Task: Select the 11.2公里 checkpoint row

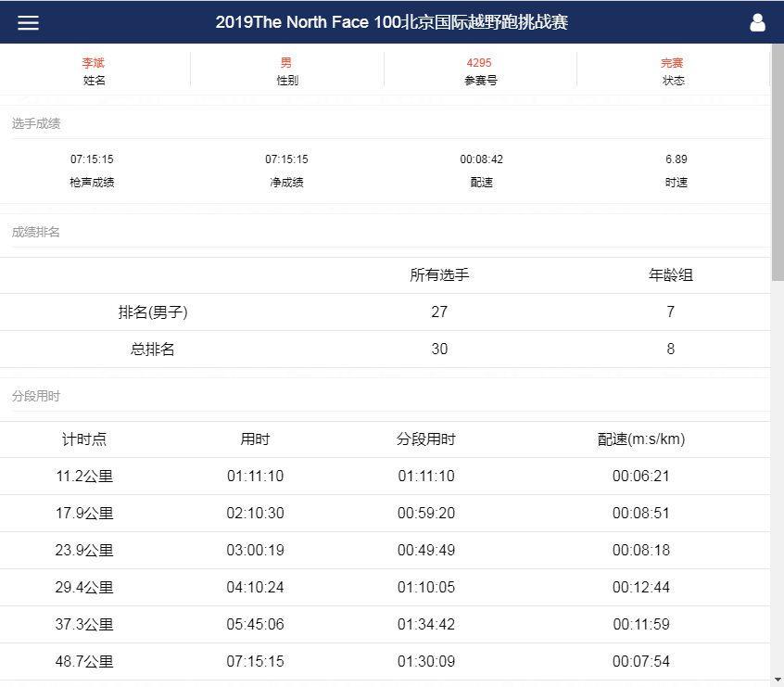Action: pos(84,476)
